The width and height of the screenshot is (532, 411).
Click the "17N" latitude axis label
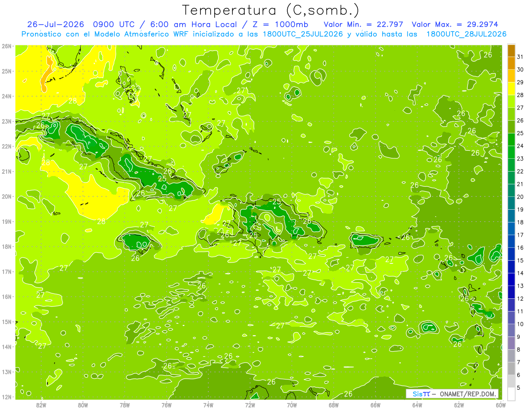click(x=7, y=271)
